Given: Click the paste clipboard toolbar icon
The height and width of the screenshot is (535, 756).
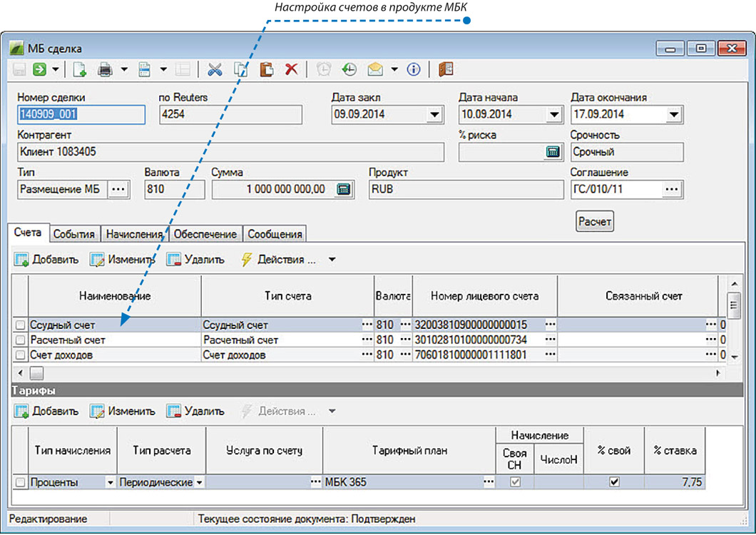Looking at the screenshot, I should pos(266,69).
